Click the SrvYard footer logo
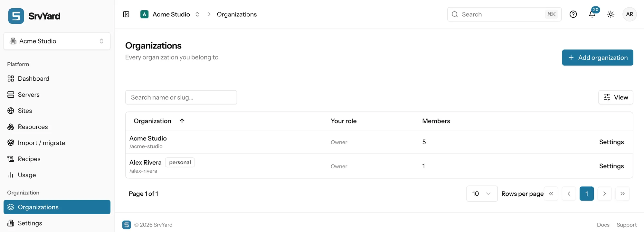The width and height of the screenshot is (644, 232). click(x=127, y=225)
